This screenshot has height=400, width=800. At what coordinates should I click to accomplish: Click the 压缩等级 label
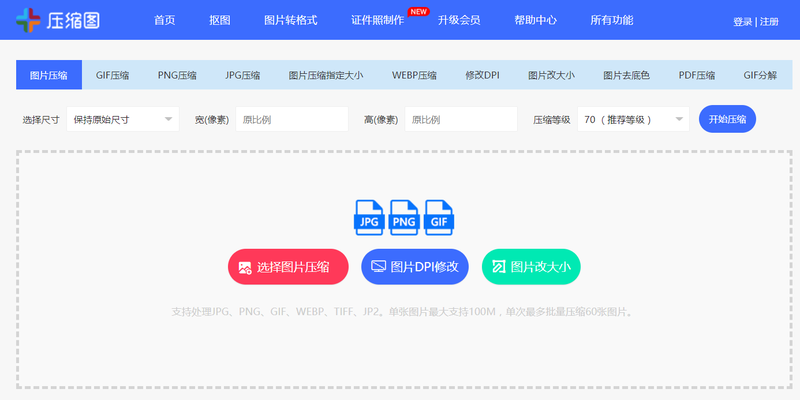(552, 120)
